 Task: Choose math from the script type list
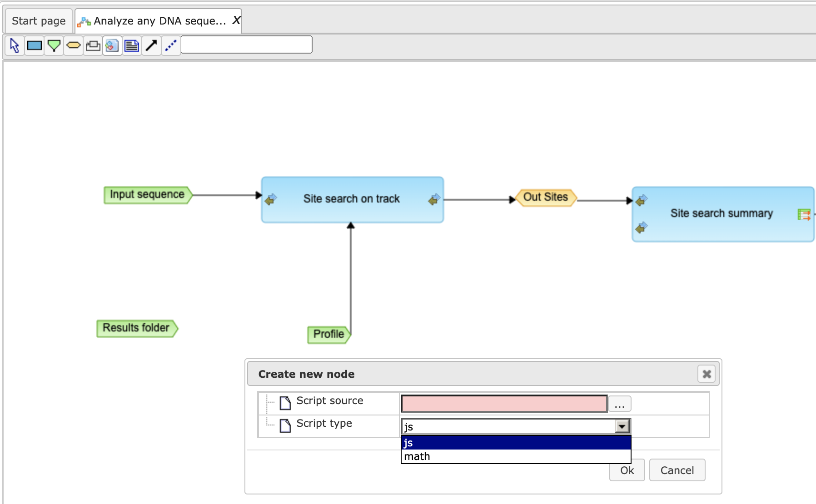(516, 456)
